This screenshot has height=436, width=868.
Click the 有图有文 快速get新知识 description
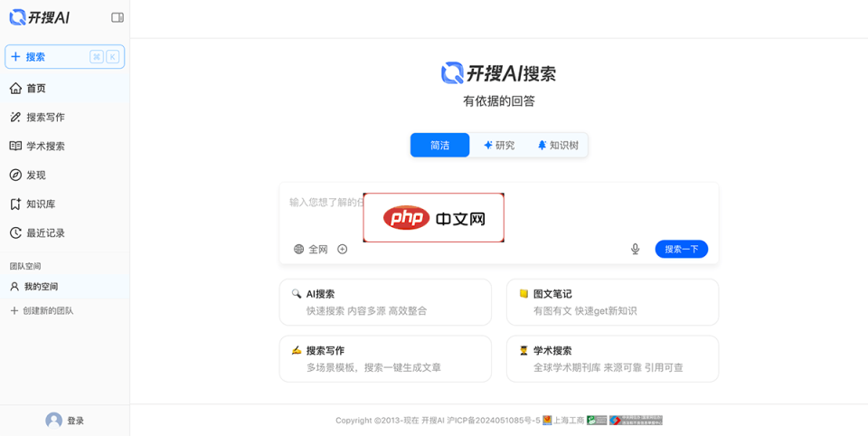[585, 311]
